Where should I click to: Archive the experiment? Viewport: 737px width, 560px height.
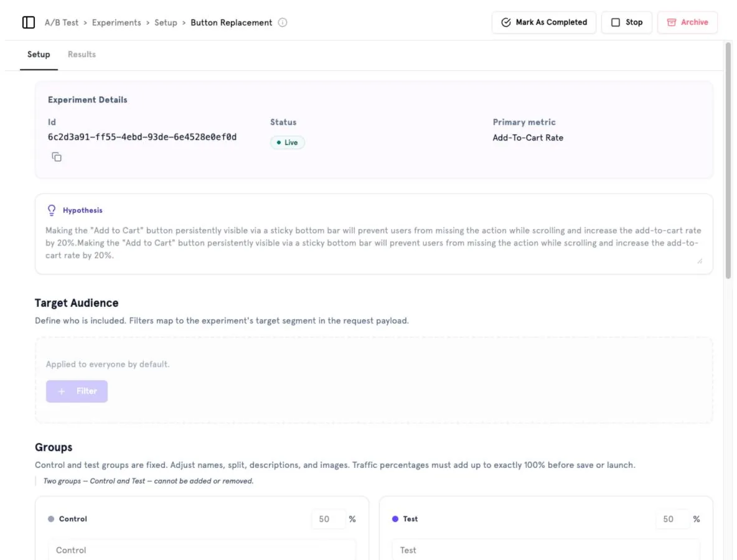click(x=687, y=22)
